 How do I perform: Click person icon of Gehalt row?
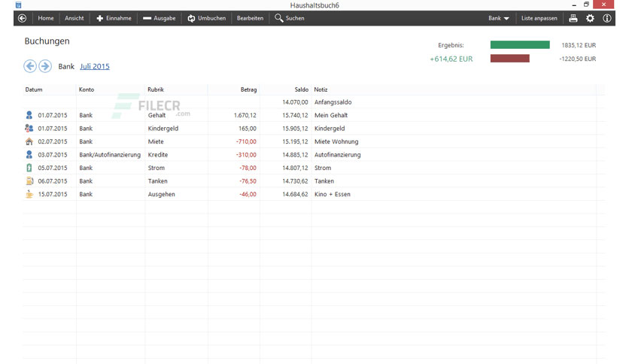tap(29, 115)
